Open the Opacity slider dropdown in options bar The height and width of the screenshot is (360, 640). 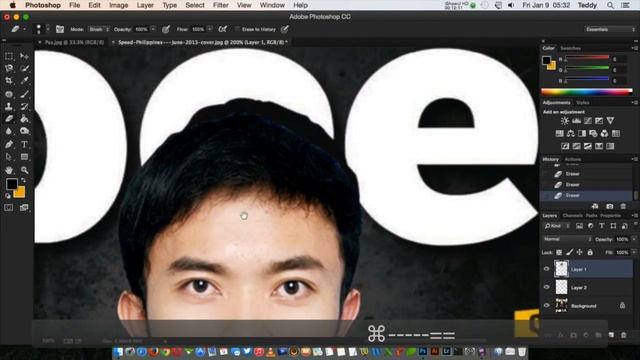(153, 29)
